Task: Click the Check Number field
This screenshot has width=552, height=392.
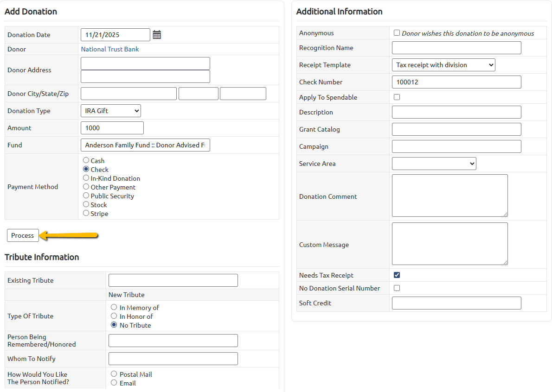Action: (x=456, y=82)
